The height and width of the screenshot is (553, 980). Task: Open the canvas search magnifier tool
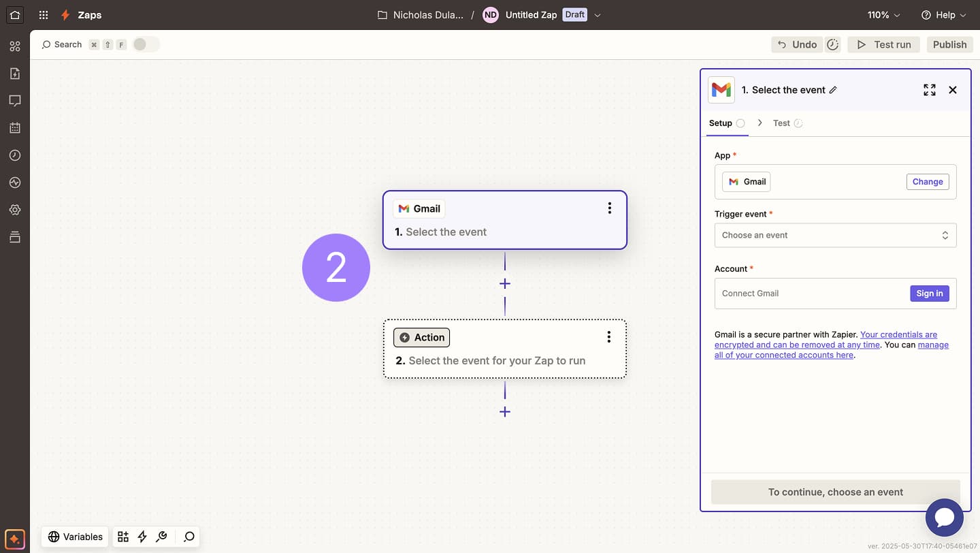(189, 537)
